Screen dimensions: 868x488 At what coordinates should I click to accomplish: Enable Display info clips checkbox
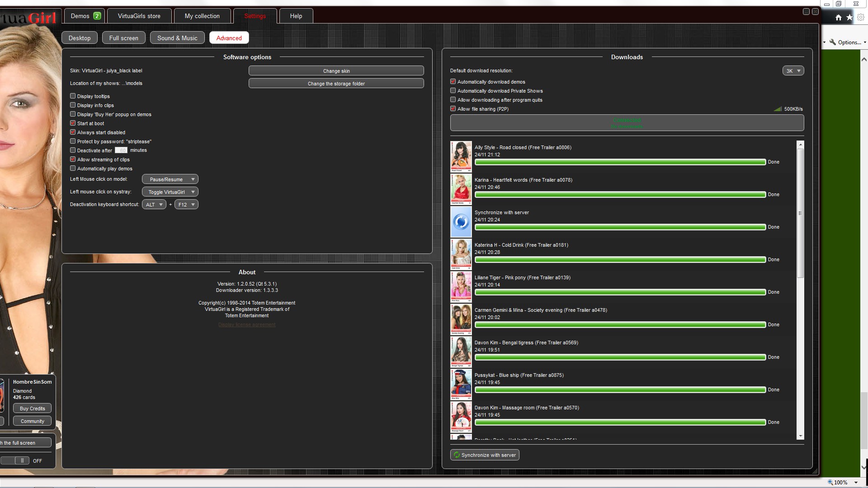[x=73, y=105]
